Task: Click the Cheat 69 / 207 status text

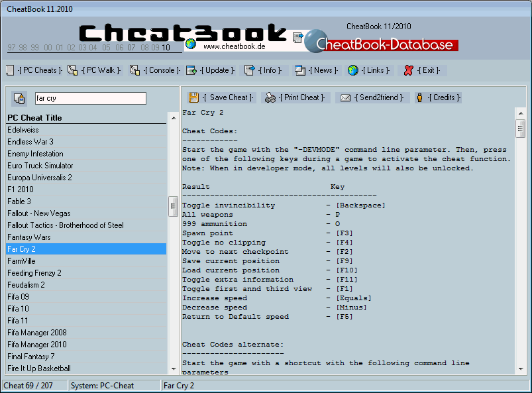Action: tap(28, 386)
